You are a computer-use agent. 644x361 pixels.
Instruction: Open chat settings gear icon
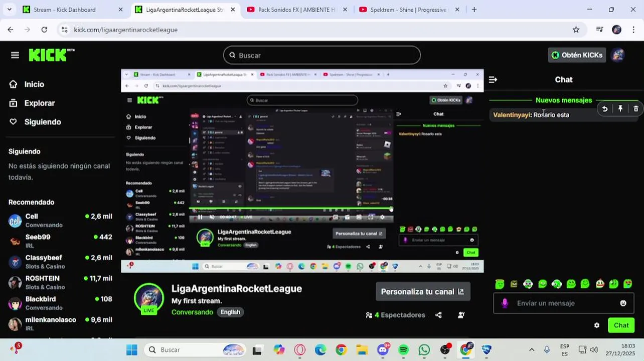coord(597,325)
